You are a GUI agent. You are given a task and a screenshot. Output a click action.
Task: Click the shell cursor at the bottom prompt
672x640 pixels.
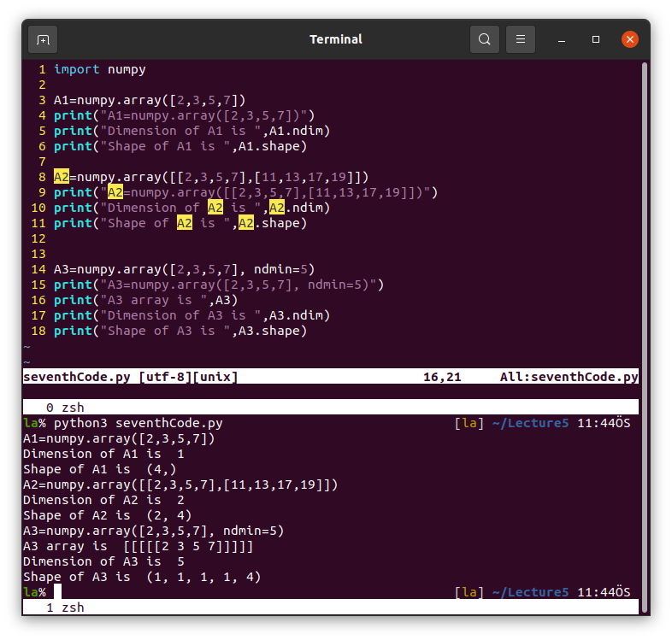pos(57,592)
